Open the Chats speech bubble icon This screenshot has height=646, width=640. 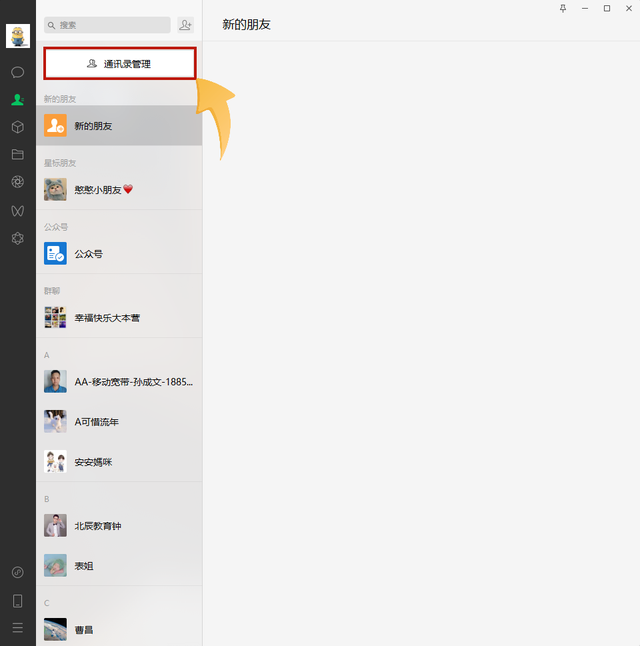[x=17, y=73]
